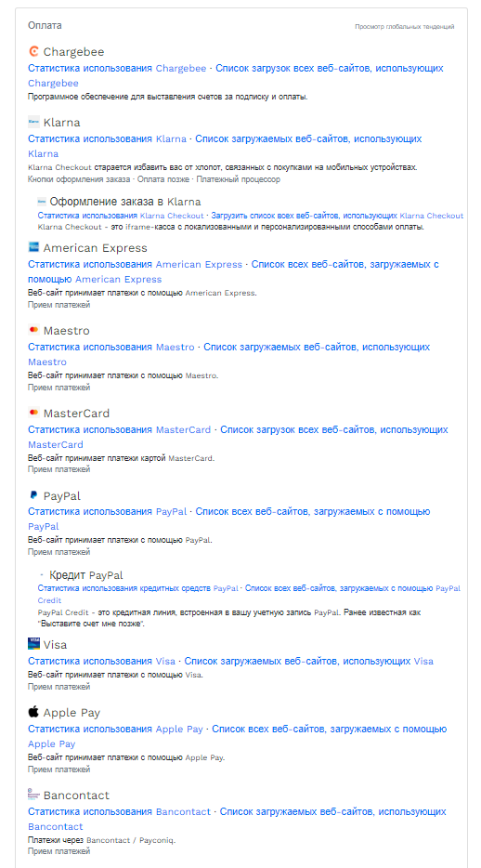The width and height of the screenshot is (481, 868).
Task: Open Список загружаемых веб-сайтов Maestro link
Action: [228, 355]
